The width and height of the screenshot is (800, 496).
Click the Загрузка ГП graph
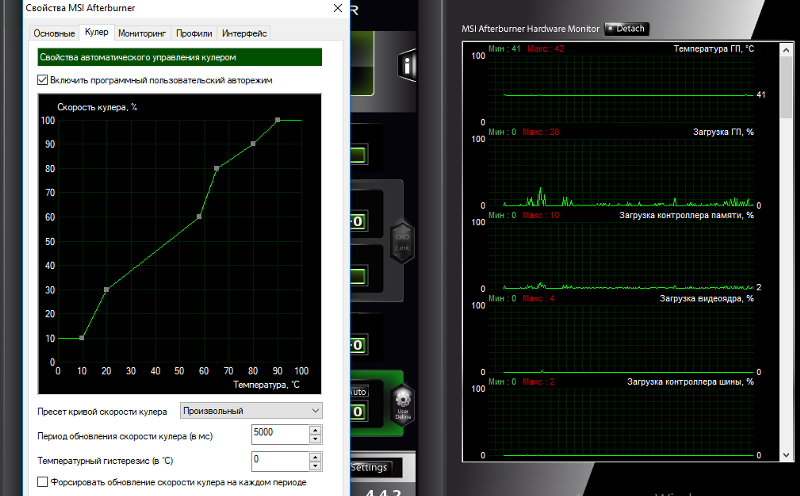(x=621, y=172)
